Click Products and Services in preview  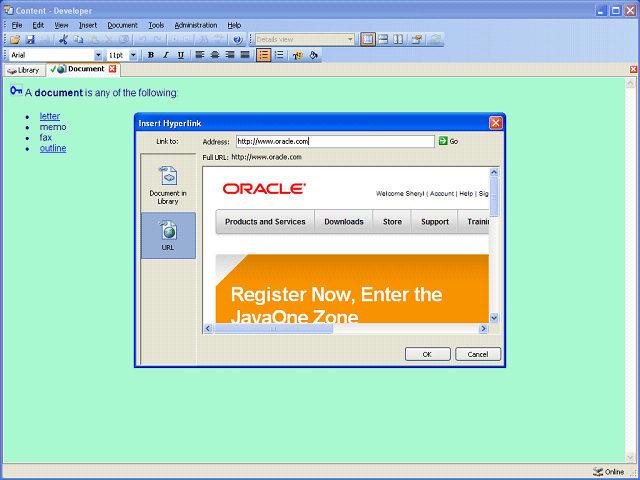(x=265, y=222)
